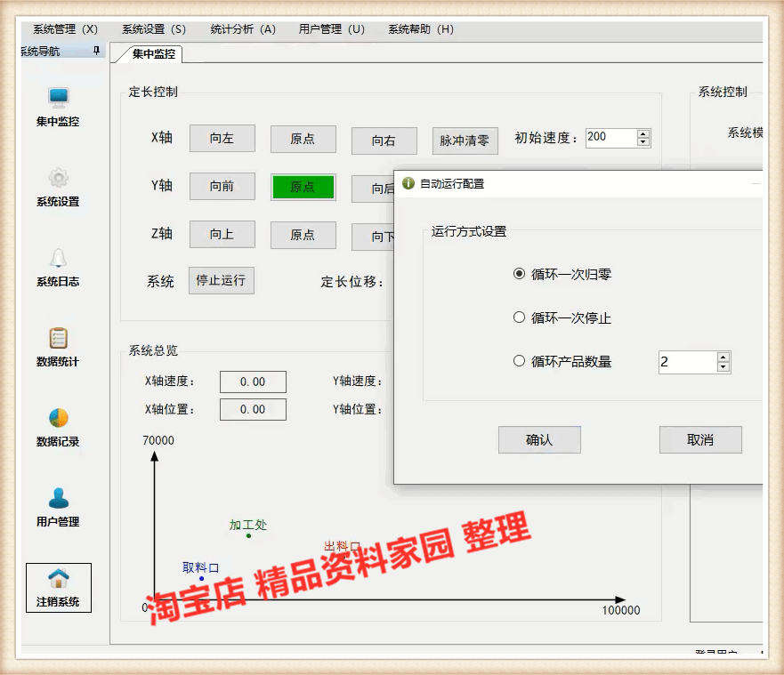Dismiss dialog with 取消 button
Image resolution: width=784 pixels, height=675 pixels.
[700, 439]
